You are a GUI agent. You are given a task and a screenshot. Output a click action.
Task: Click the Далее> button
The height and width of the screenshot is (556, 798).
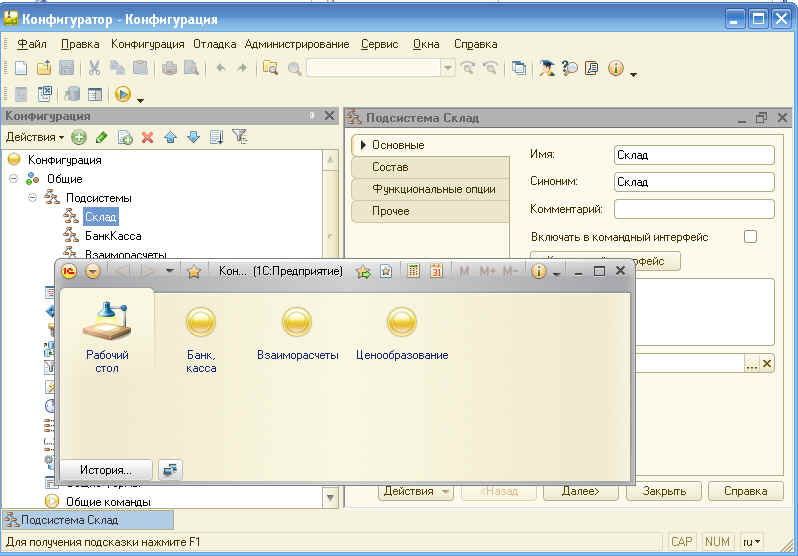(581, 491)
